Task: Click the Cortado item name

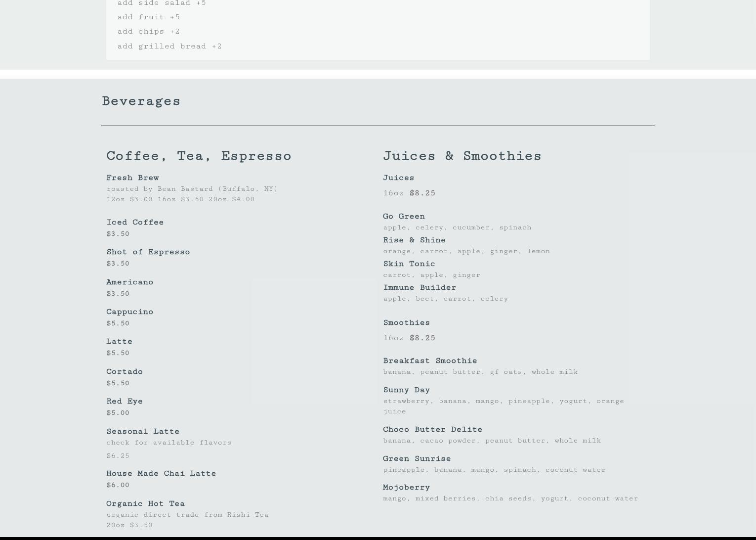Action: pos(125,372)
